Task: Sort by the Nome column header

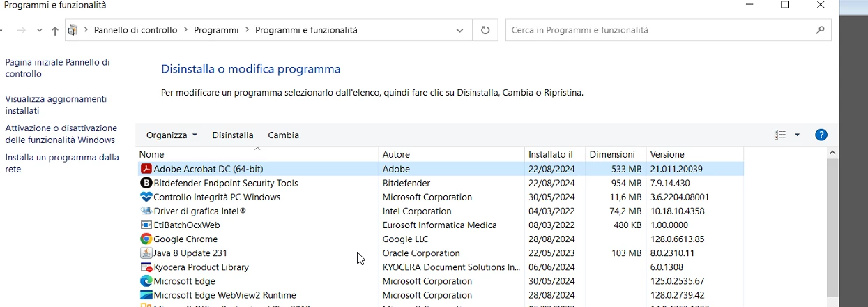Action: tap(257, 154)
